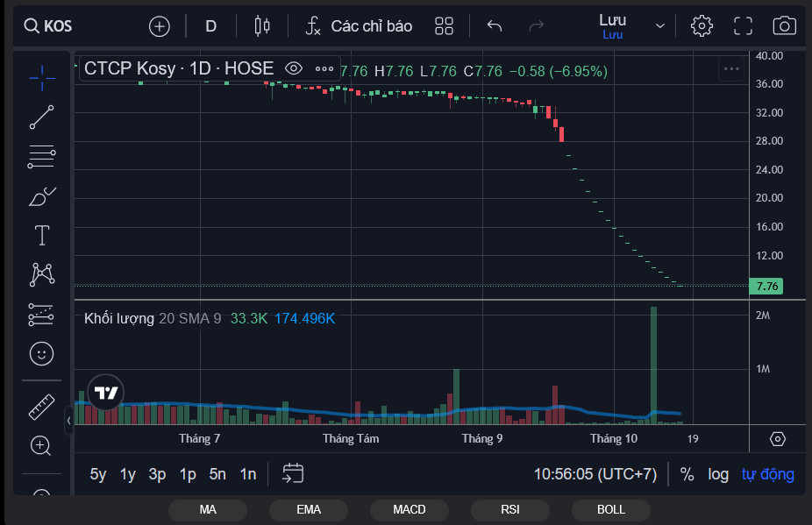This screenshot has height=525, width=812.
Task: Activate the zoom in tool
Action: tap(41, 446)
